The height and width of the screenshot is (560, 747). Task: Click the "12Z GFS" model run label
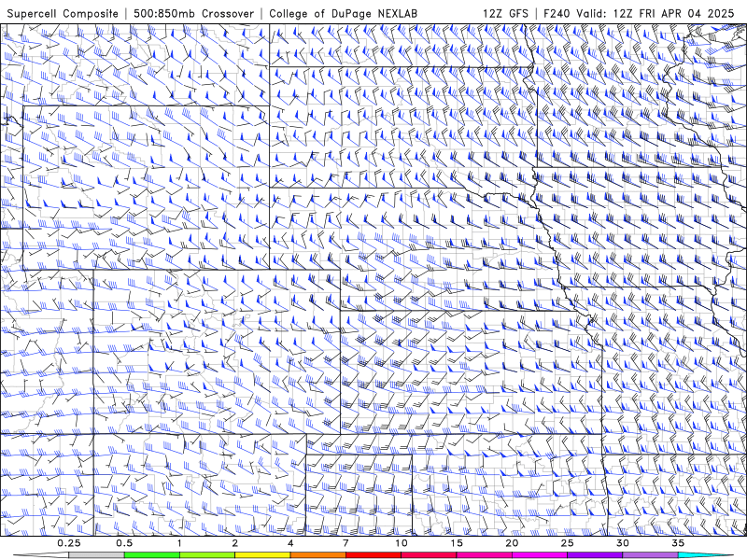(x=505, y=13)
